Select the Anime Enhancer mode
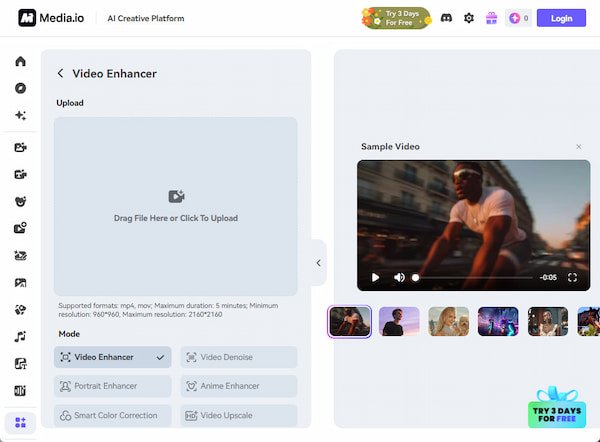This screenshot has height=442, width=600. tap(239, 386)
